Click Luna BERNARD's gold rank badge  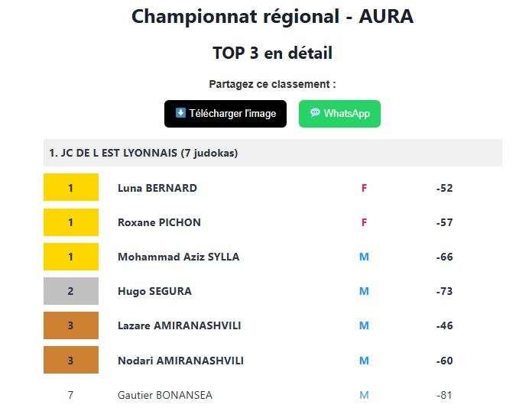pyautogui.click(x=71, y=188)
